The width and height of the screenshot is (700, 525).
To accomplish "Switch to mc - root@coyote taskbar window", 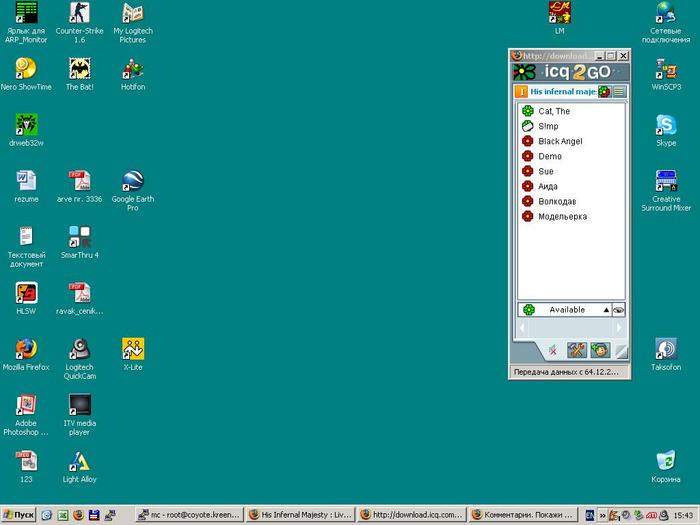I will (x=190, y=515).
